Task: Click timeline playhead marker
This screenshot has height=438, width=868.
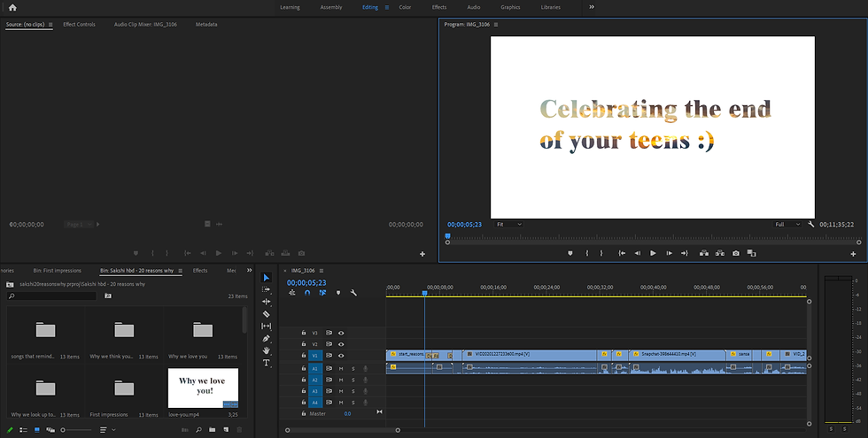Action: (x=424, y=293)
